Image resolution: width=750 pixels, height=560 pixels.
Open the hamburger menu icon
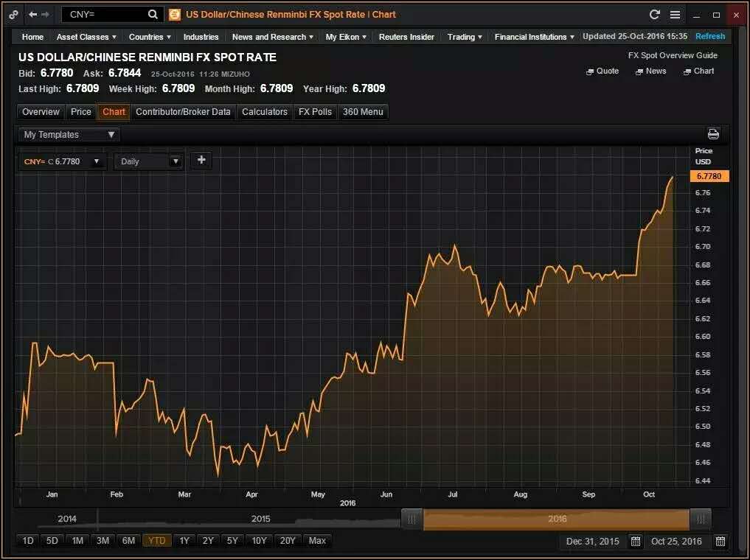[x=675, y=15]
